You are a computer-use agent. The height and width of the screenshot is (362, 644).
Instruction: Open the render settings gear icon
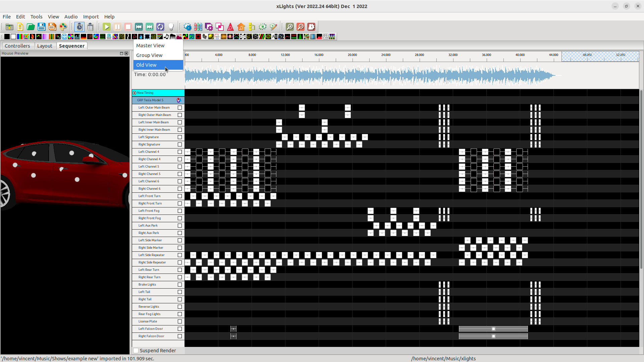[x=187, y=27]
